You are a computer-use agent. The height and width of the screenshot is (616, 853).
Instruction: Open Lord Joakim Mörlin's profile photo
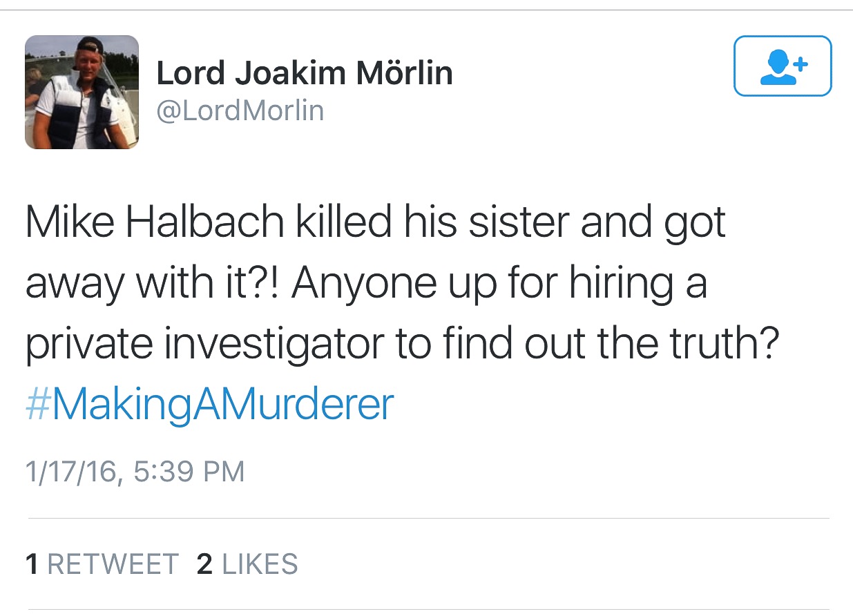[x=82, y=93]
